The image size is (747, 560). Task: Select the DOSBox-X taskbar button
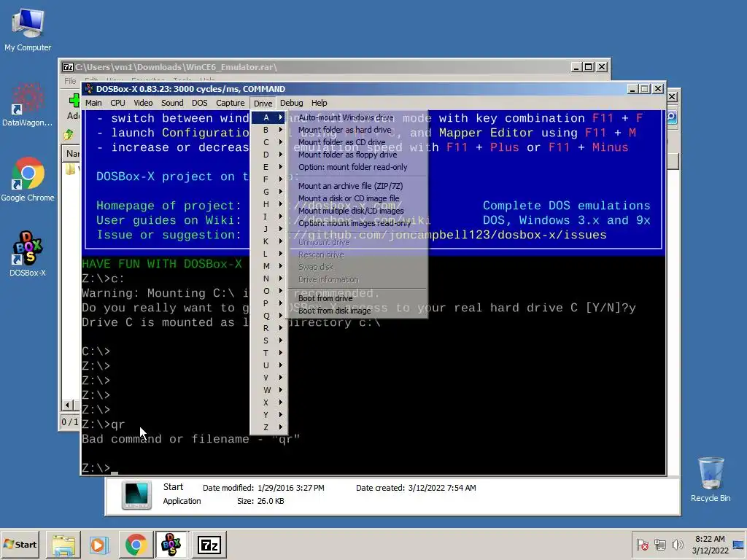click(171, 544)
